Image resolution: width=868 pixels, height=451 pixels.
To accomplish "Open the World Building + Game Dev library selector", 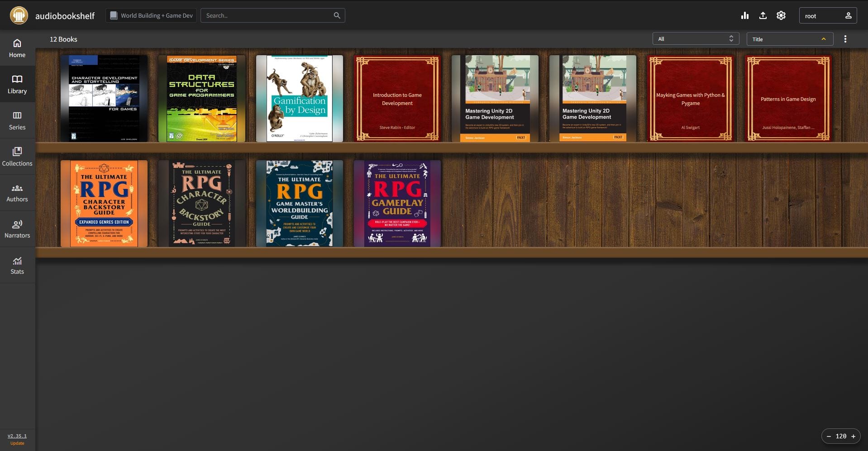I will pyautogui.click(x=151, y=15).
